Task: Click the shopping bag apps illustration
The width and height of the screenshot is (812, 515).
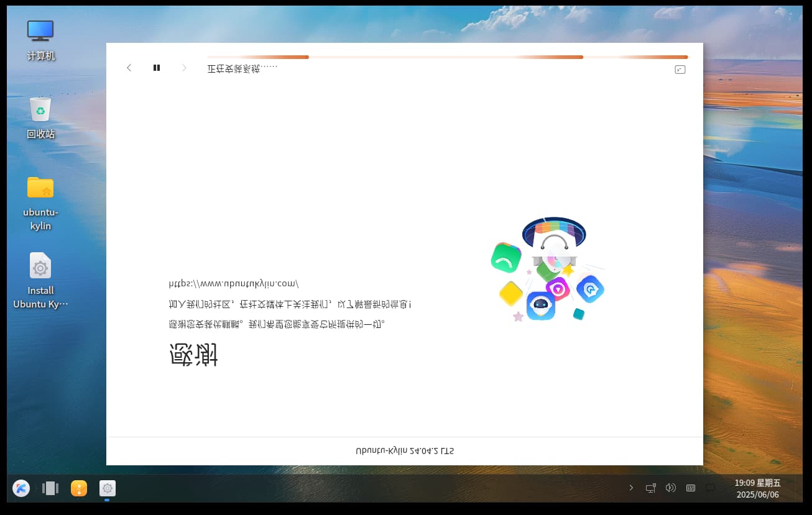Action: tap(548, 268)
